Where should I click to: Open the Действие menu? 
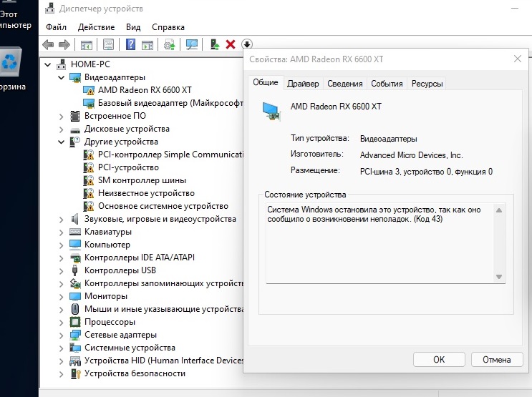[97, 27]
